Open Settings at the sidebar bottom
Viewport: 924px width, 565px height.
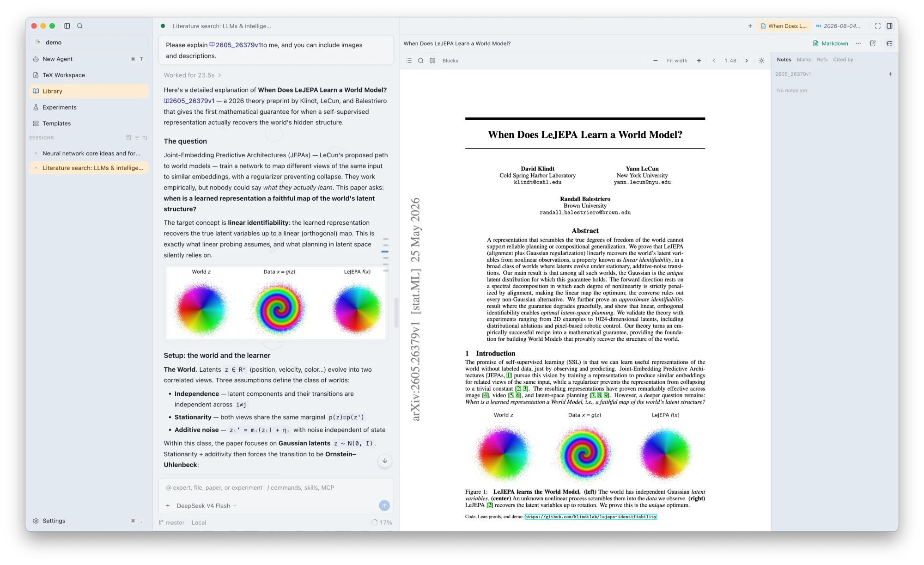tap(89, 521)
